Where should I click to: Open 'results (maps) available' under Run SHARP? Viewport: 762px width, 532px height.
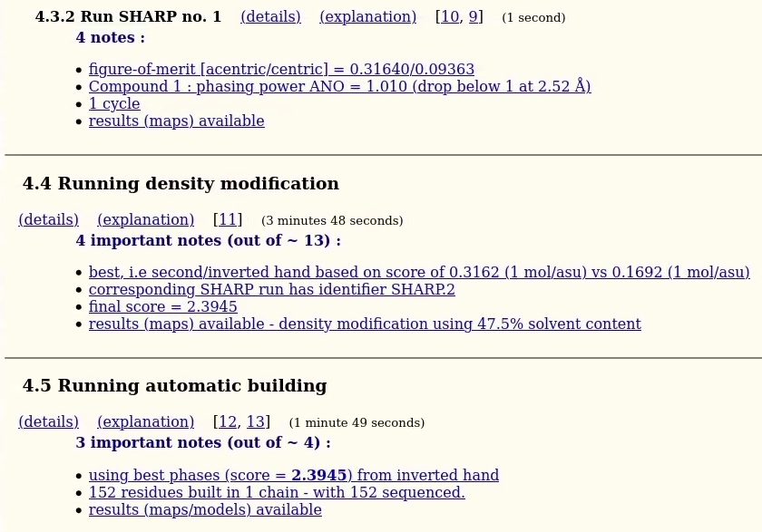176,121
